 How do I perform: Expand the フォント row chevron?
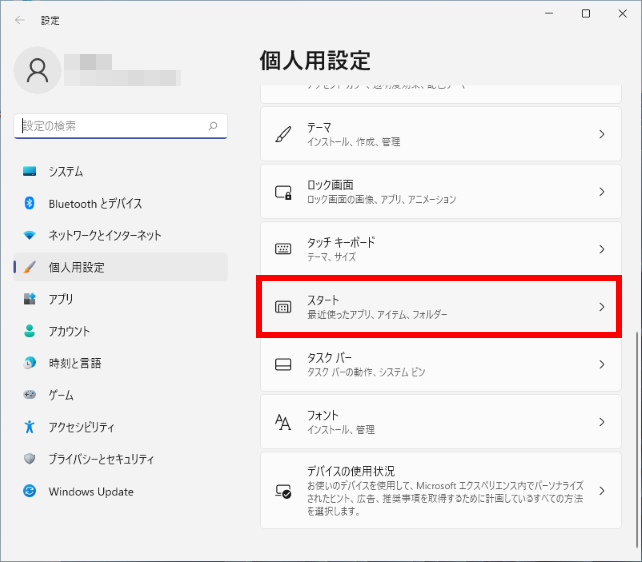[601, 422]
